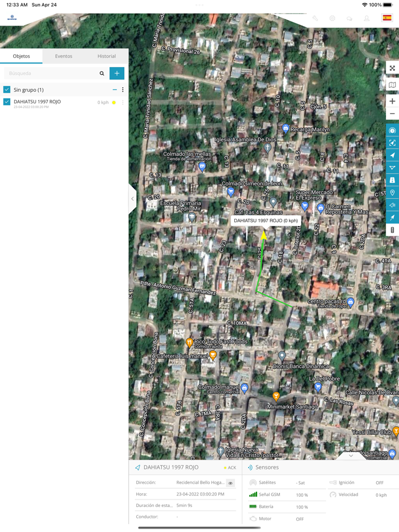Click the Recidencial Bello Hoga... address
The width and height of the screenshot is (399, 532).
click(x=200, y=482)
